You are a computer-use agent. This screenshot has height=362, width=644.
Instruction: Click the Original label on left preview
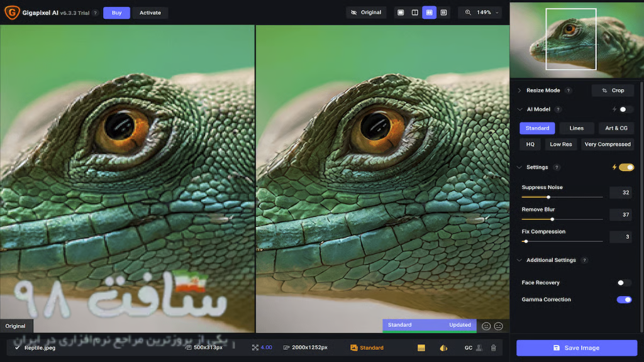16,326
